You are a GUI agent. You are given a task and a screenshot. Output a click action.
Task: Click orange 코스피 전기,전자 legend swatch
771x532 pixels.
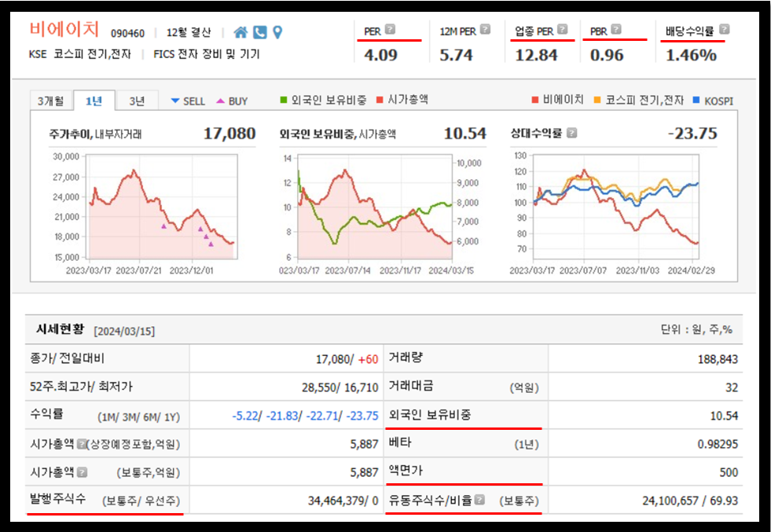597,101
